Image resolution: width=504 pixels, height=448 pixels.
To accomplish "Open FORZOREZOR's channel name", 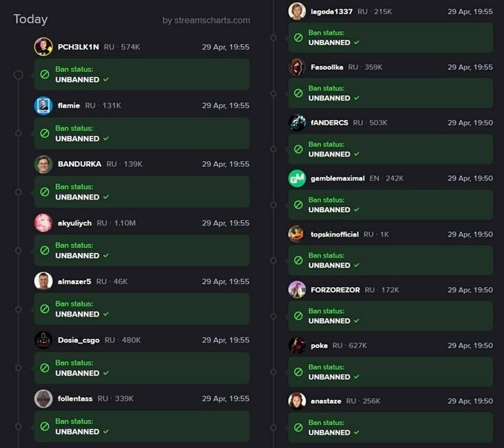I will point(335,290).
